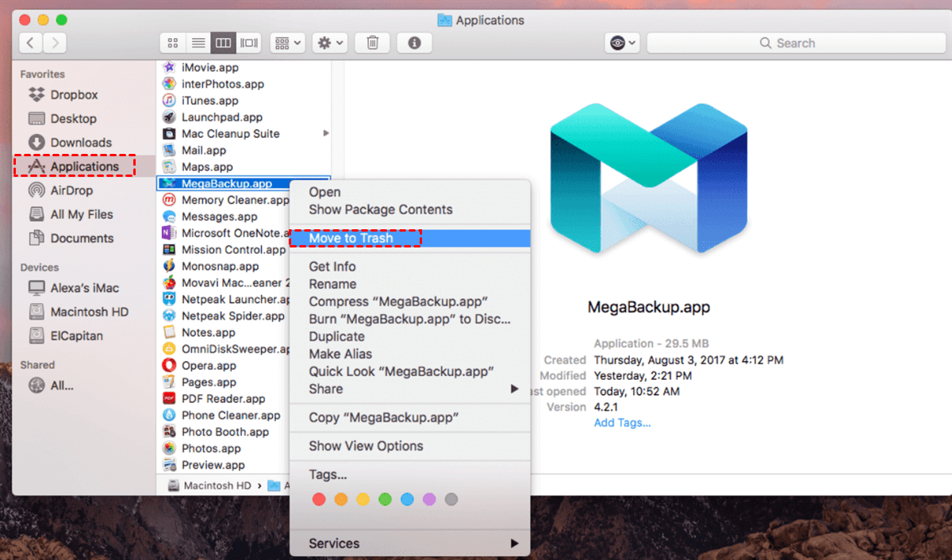
Task: Select Desktop in the sidebar
Action: pos(73,119)
